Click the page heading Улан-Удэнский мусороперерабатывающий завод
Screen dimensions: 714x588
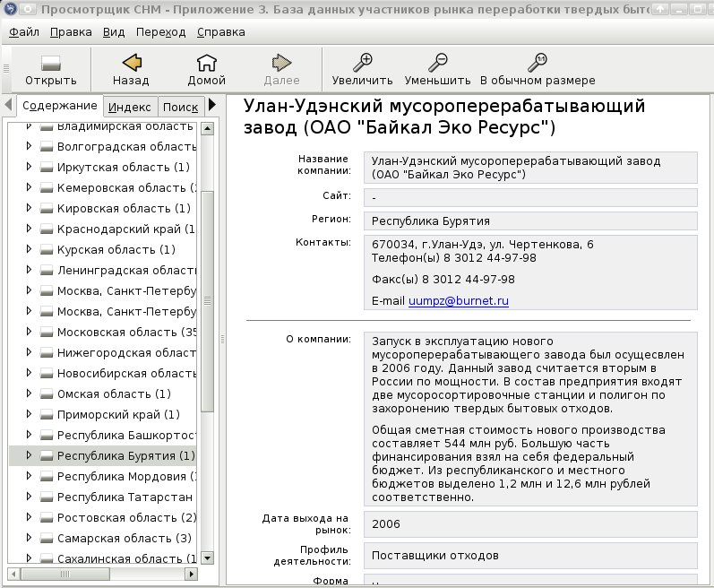pos(444,117)
